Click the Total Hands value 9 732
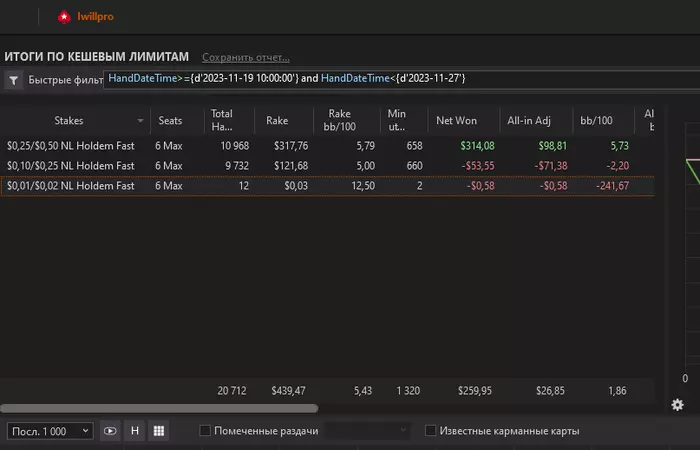 pos(237,166)
